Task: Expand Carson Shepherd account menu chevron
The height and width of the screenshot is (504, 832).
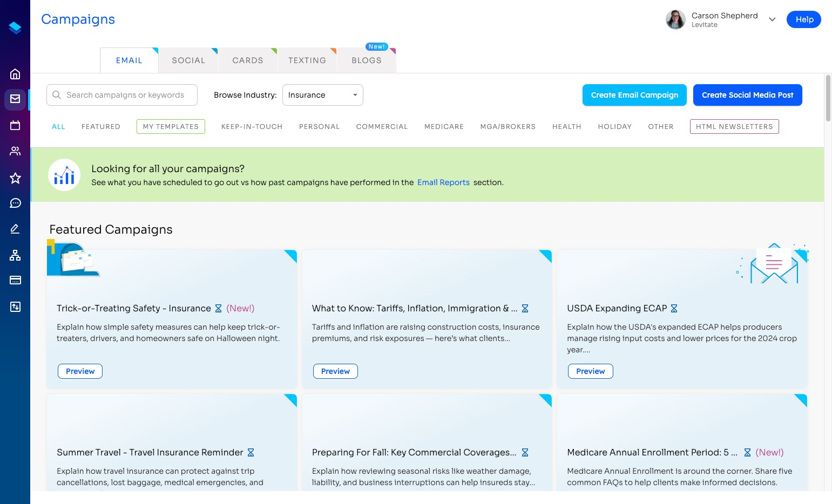Action: [772, 19]
